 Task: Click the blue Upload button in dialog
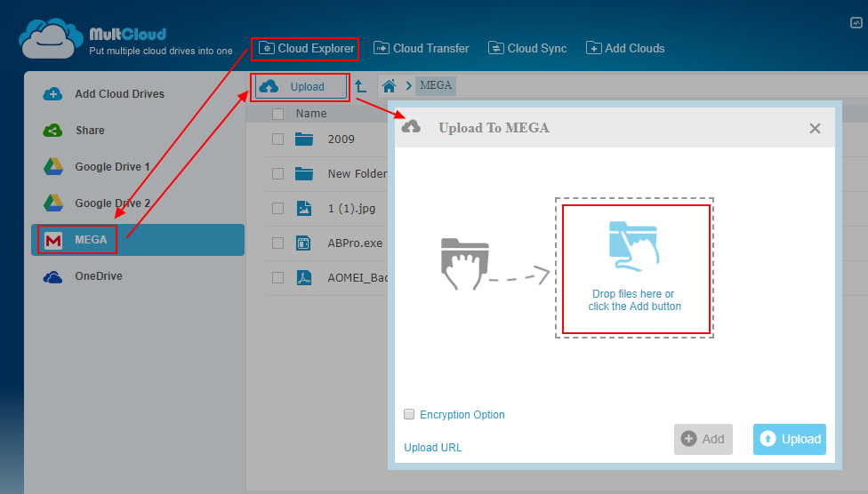click(790, 439)
